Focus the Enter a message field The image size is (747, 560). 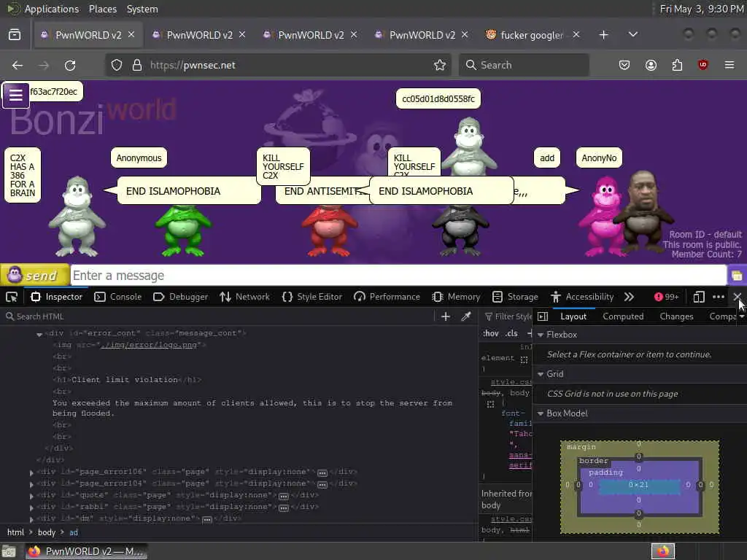pyautogui.click(x=399, y=276)
